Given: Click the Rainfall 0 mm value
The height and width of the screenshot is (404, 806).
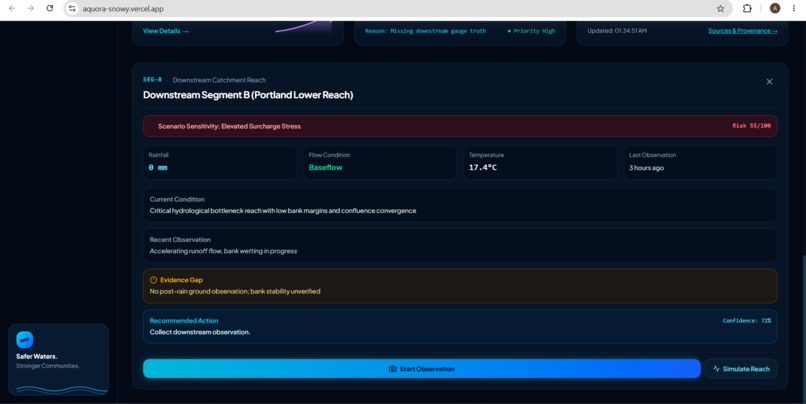Looking at the screenshot, I should 158,168.
